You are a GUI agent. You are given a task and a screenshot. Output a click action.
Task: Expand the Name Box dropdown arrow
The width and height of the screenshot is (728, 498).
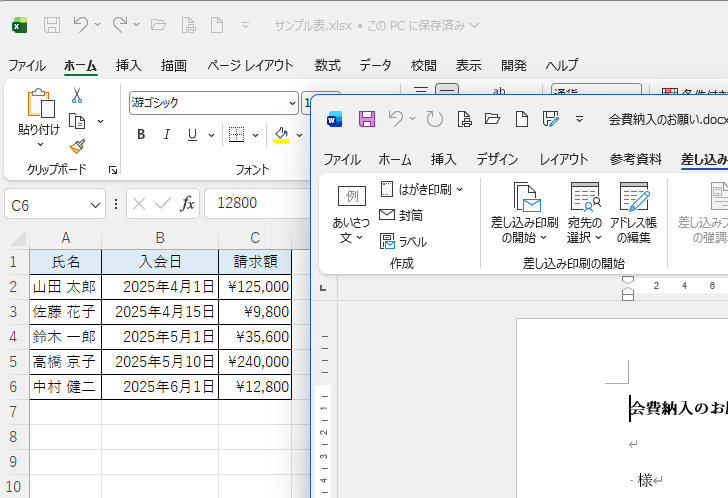95,205
